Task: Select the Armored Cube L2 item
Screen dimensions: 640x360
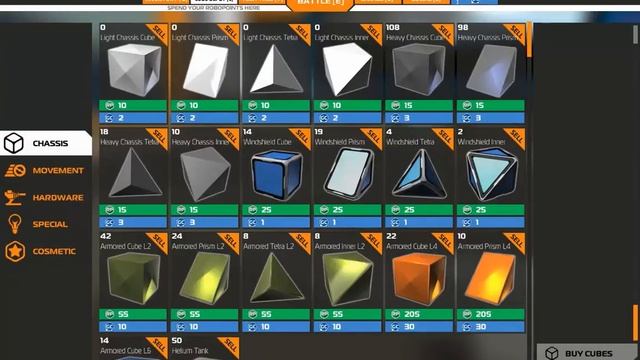Action: [133, 282]
